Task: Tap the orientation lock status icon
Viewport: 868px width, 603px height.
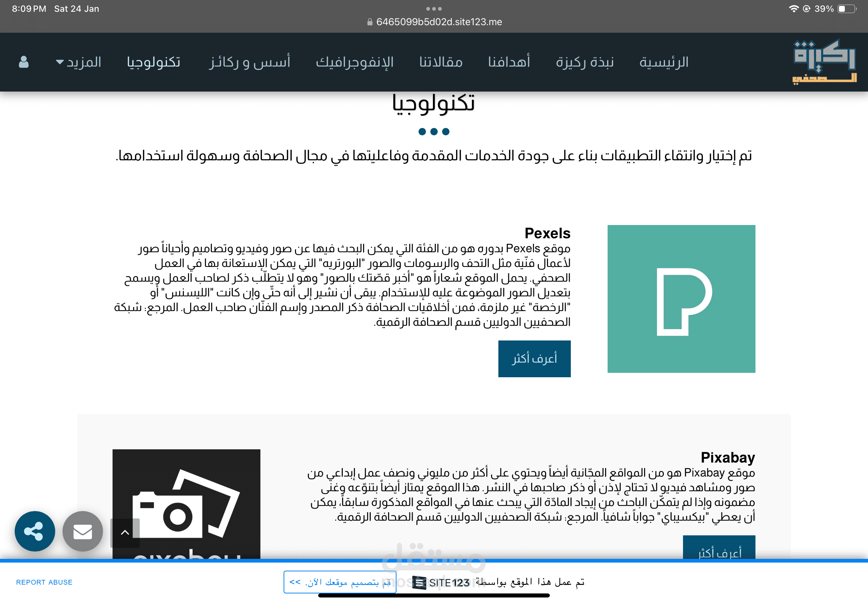Action: click(x=807, y=9)
